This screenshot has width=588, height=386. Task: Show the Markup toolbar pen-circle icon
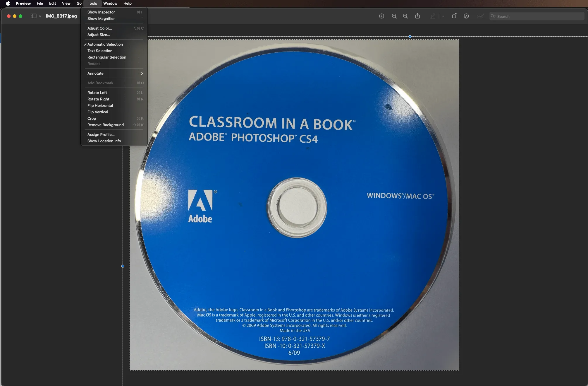[x=466, y=16]
